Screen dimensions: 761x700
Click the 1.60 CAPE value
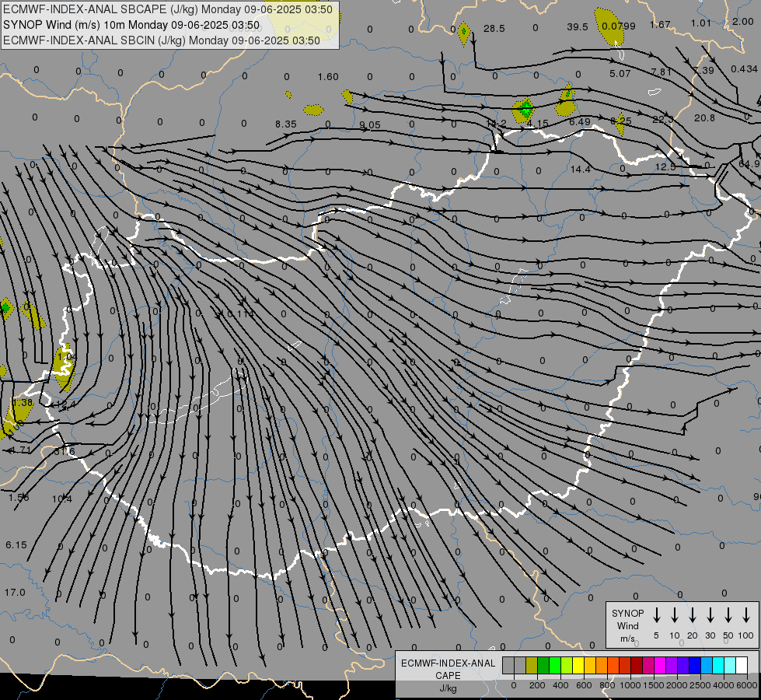tap(328, 77)
